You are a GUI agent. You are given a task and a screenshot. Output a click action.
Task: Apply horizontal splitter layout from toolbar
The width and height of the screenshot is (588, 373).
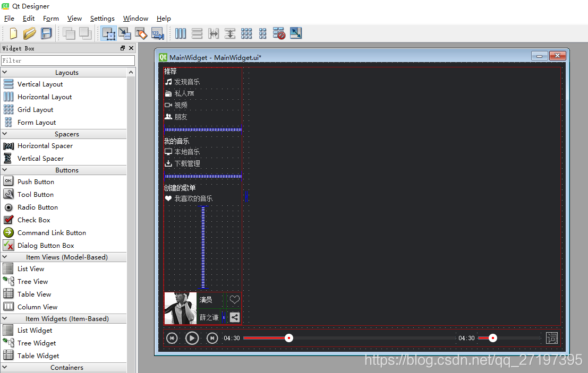214,33
